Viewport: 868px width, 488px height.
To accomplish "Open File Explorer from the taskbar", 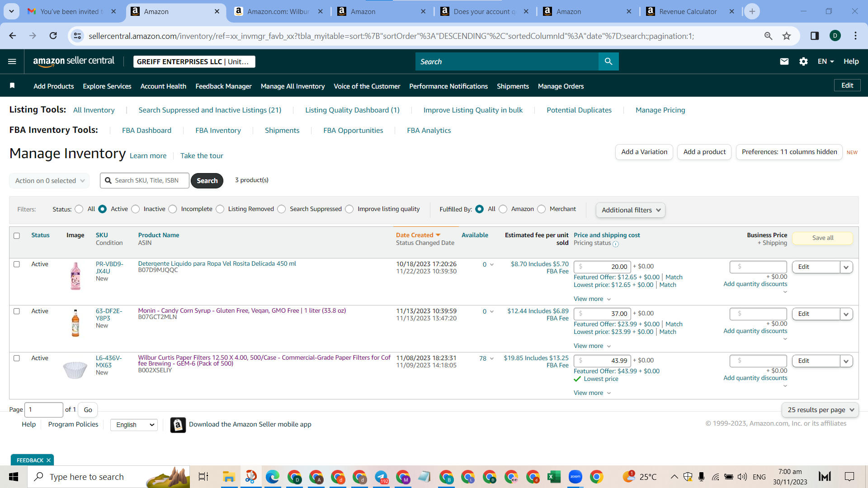I will 229,477.
